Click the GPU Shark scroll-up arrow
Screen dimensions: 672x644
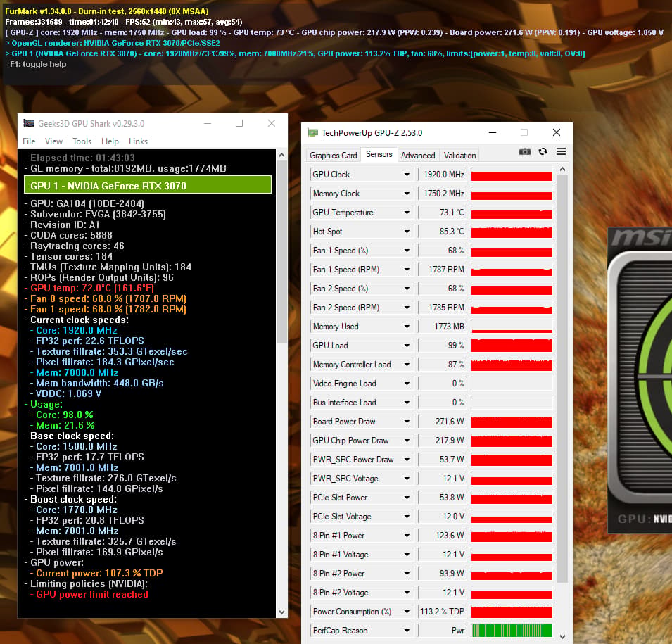pyautogui.click(x=281, y=155)
